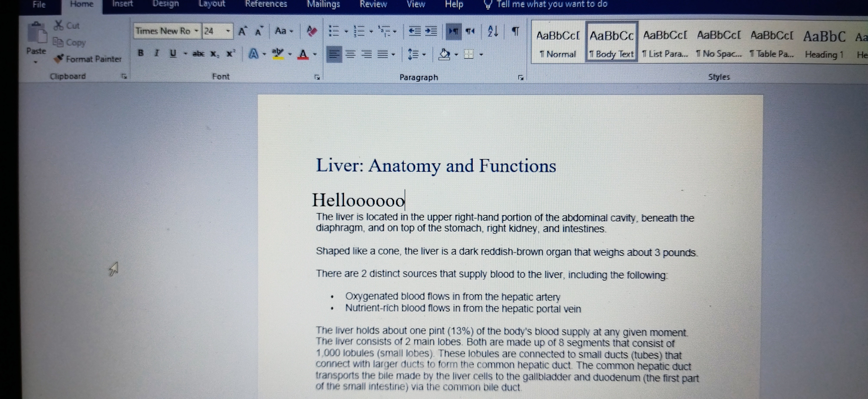868x399 pixels.
Task: Start a numbered list
Action: click(x=359, y=31)
